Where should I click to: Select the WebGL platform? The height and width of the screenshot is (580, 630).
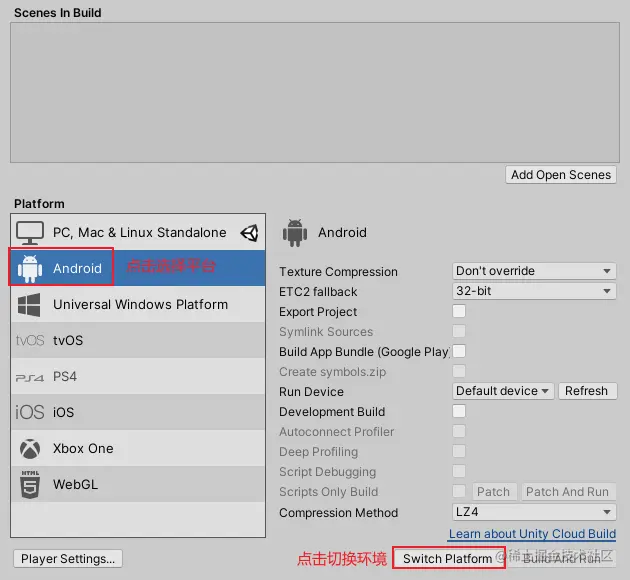pyautogui.click(x=138, y=484)
